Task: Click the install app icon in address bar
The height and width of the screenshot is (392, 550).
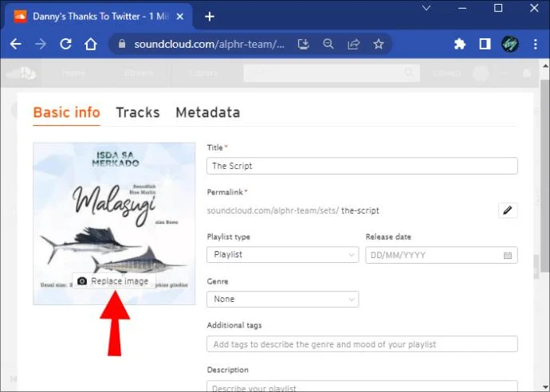Action: (x=304, y=44)
